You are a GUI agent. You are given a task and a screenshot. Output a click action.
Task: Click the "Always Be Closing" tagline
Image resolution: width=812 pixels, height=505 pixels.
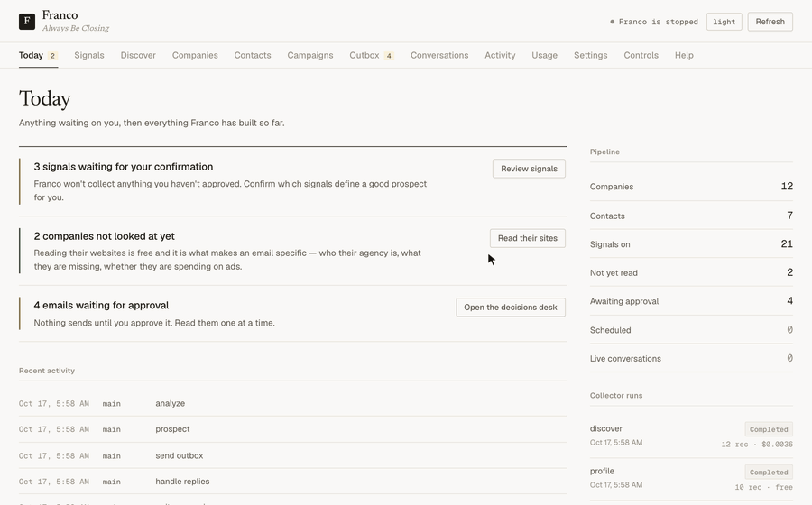click(76, 29)
